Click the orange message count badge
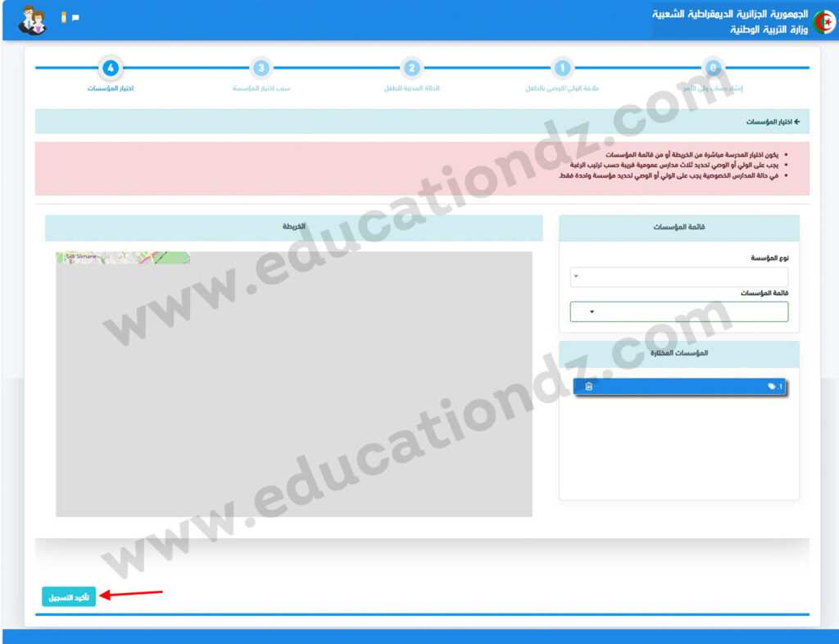 (x=64, y=18)
